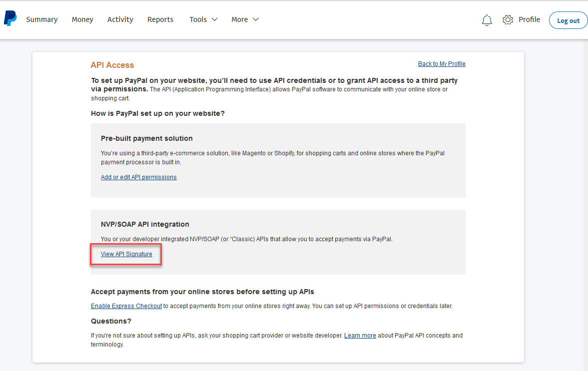Viewport: 588px width, 371px height.
Task: Click the PayPal logo icon
Action: point(10,18)
